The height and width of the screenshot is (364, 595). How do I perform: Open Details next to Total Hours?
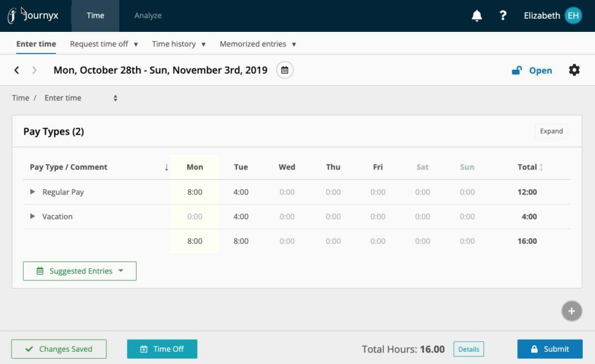point(468,349)
